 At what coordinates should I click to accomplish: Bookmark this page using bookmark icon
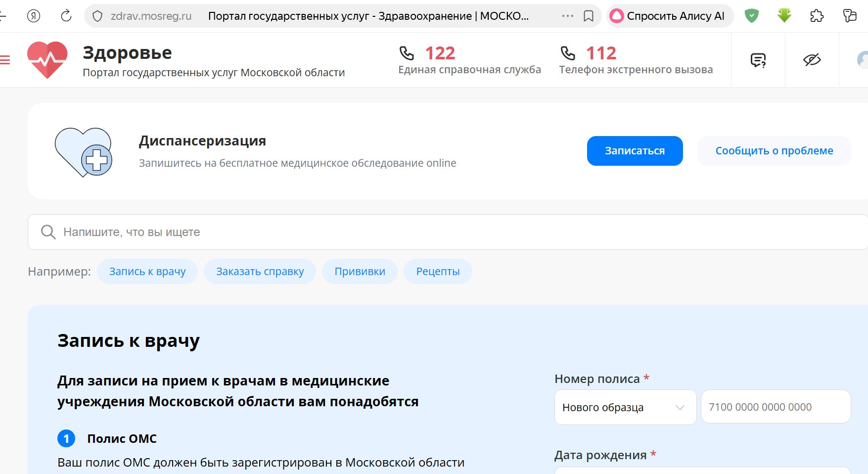tap(588, 16)
